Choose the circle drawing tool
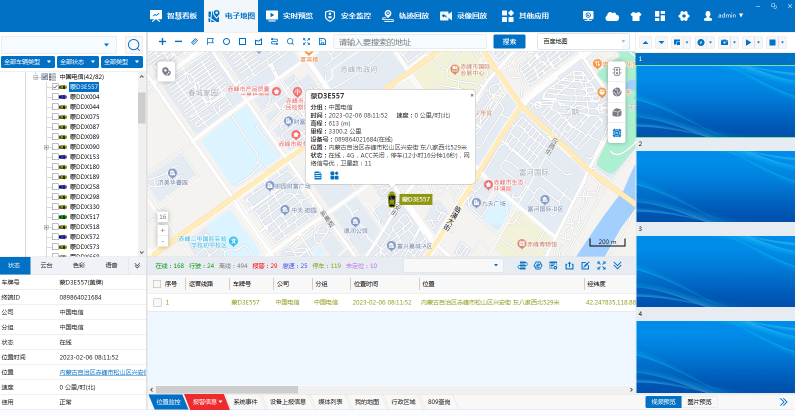Viewport: 795px width, 416px height. pyautogui.click(x=226, y=42)
